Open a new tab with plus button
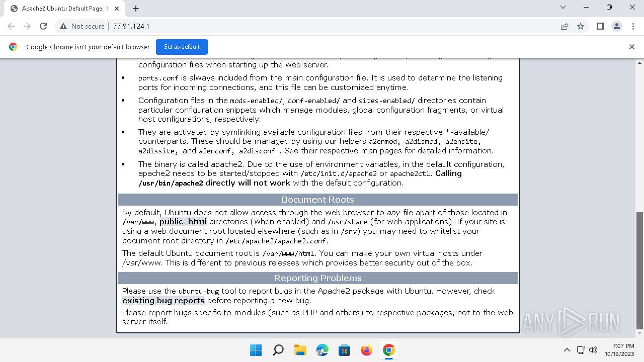The height and width of the screenshot is (362, 644). tap(136, 9)
